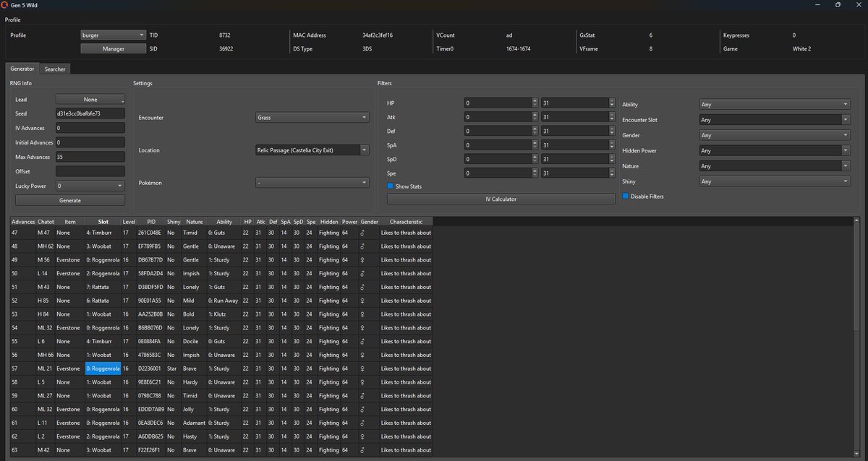868x461 pixels.
Task: Open the Pokémon dropdown
Action: pyautogui.click(x=312, y=184)
